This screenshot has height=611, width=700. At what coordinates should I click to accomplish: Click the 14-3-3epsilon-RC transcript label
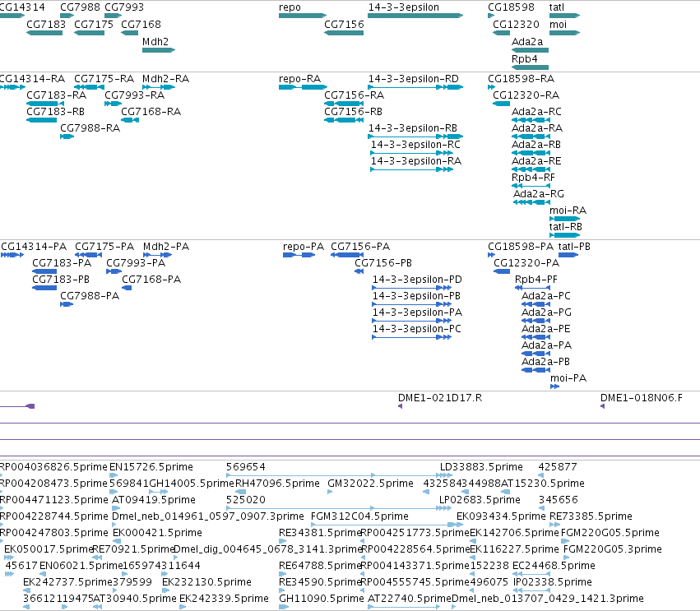[x=415, y=145]
